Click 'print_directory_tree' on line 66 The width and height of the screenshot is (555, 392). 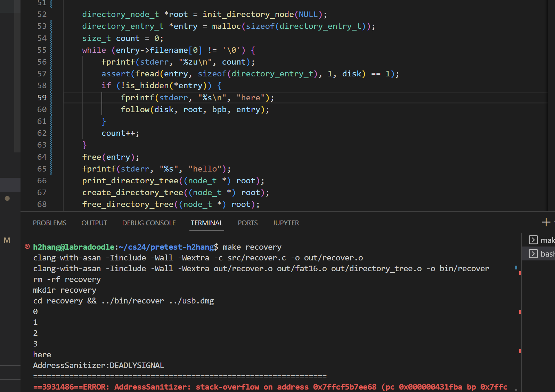point(130,181)
